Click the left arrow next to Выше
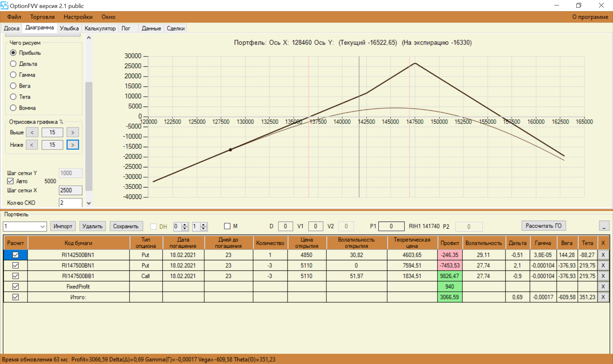Screen dimensions: 613x364 click(x=32, y=132)
